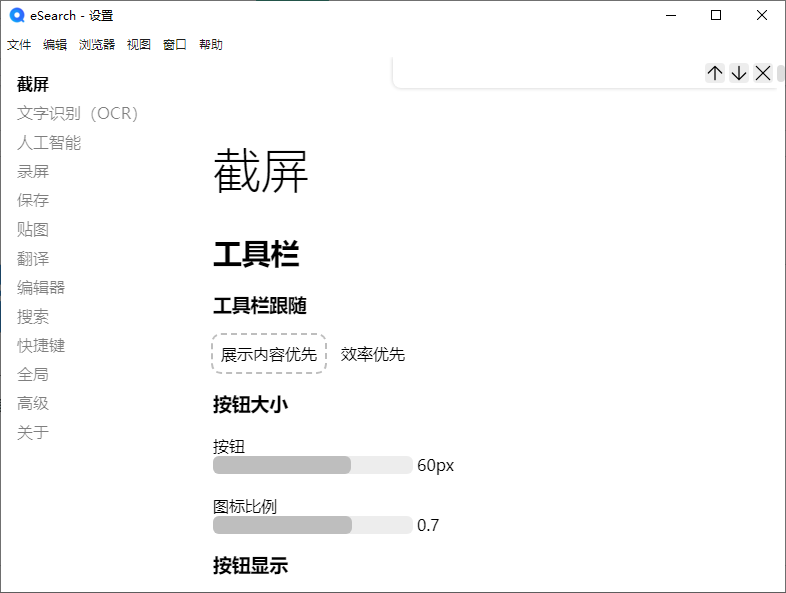Adjust the 按钮 size slider
Image resolution: width=786 pixels, height=593 pixels.
(313, 465)
